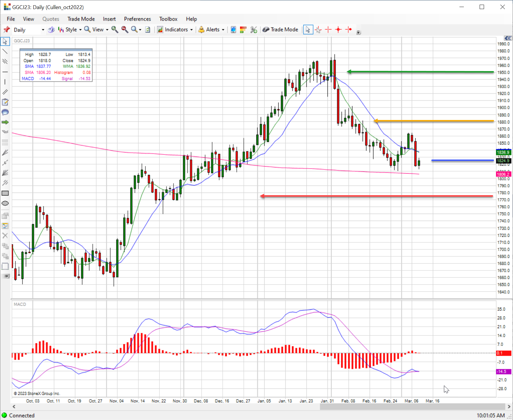Click the Connected status indicator
Viewport: 513px width, 420px height.
coord(18,415)
